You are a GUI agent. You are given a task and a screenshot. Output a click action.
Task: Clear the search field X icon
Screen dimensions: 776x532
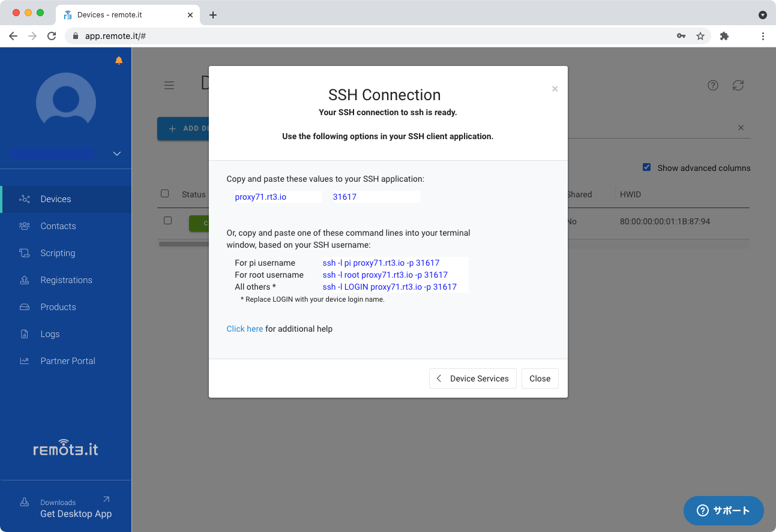(741, 128)
